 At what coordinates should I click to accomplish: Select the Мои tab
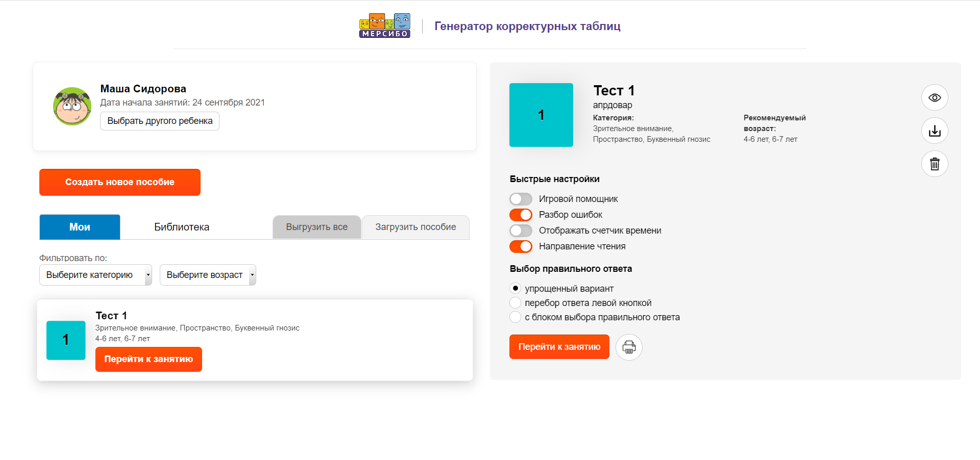(x=80, y=227)
